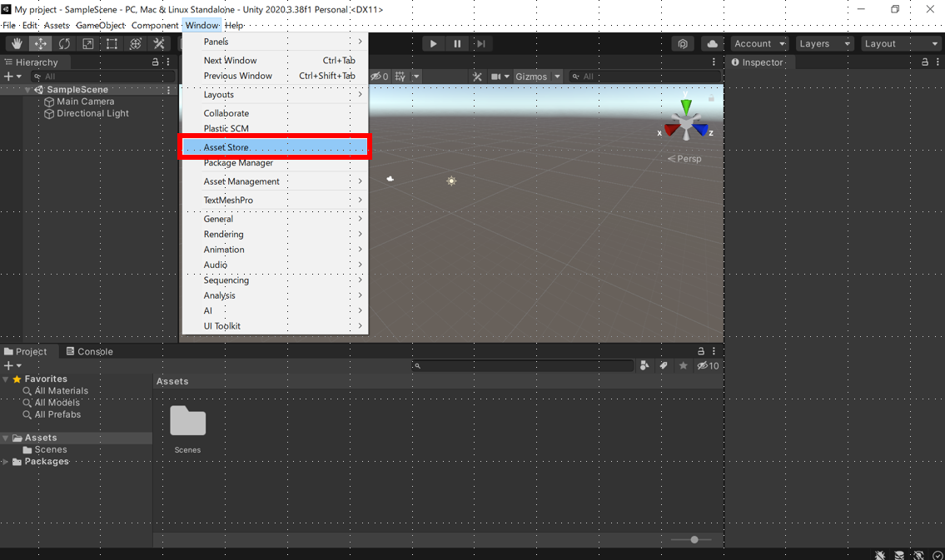Image resolution: width=945 pixels, height=560 pixels.
Task: Select the Hand tool
Action: (16, 43)
